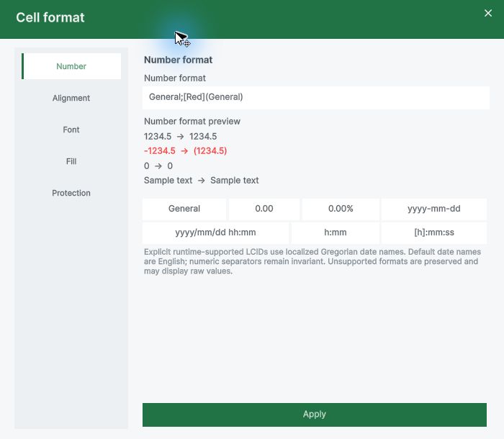Image resolution: width=504 pixels, height=439 pixels.
Task: Click the LCID explanatory note text
Action: click(312, 261)
